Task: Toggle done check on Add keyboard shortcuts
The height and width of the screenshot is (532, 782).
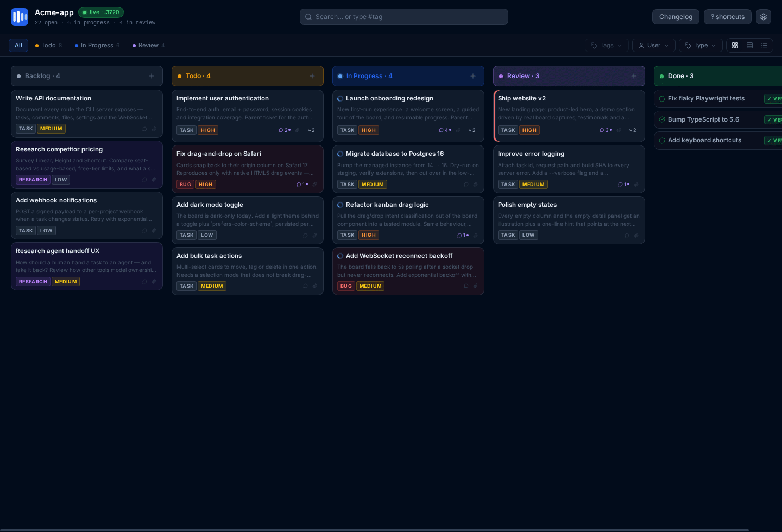Action: [662, 141]
